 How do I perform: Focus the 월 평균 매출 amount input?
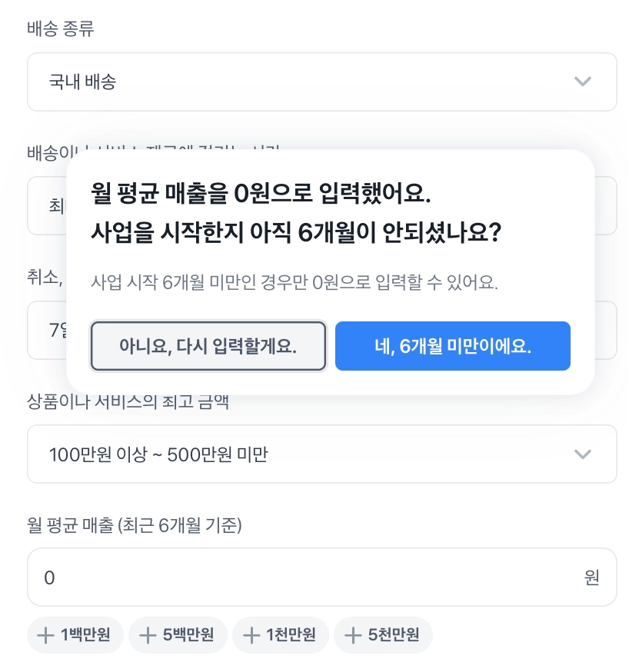click(300, 577)
